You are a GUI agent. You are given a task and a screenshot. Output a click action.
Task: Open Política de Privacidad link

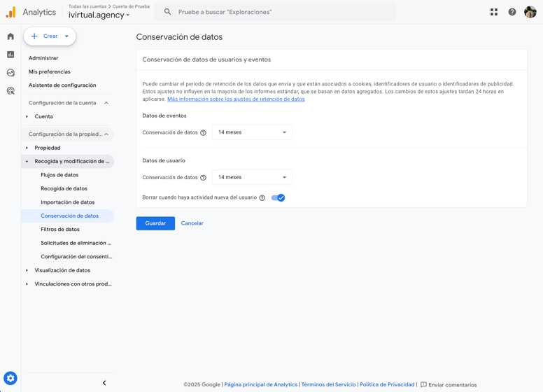[387, 384]
